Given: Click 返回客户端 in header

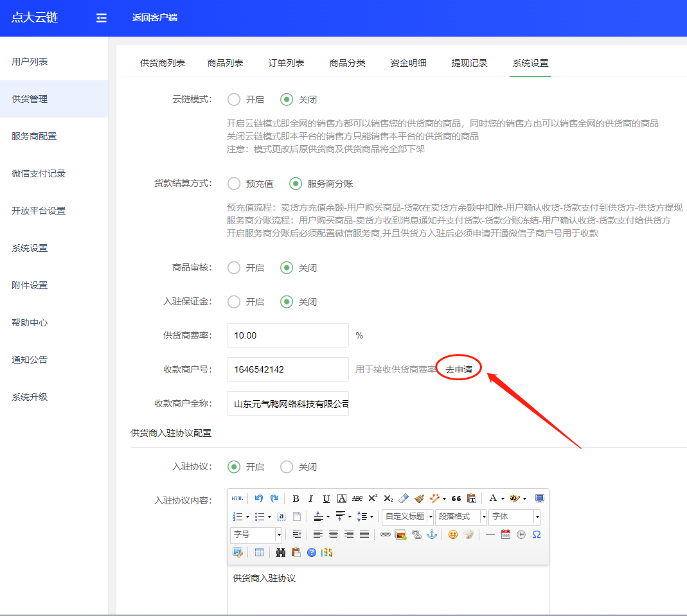Looking at the screenshot, I should click(155, 17).
